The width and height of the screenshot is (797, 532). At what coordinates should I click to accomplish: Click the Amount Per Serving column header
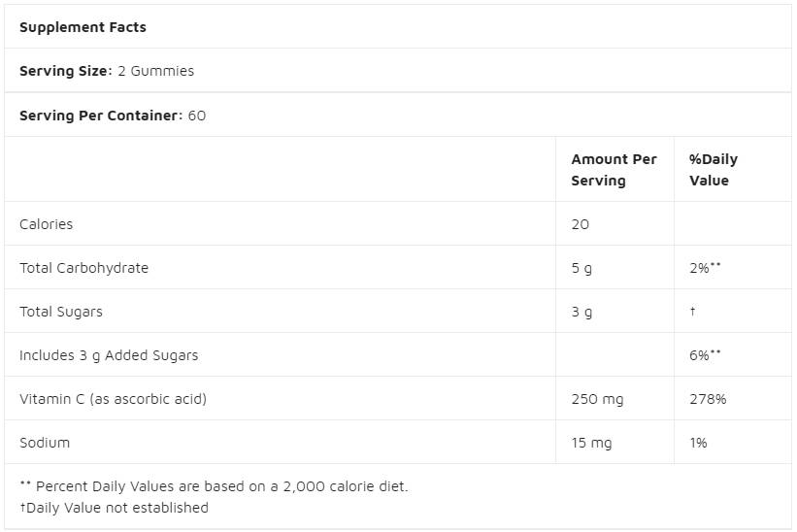(x=614, y=170)
